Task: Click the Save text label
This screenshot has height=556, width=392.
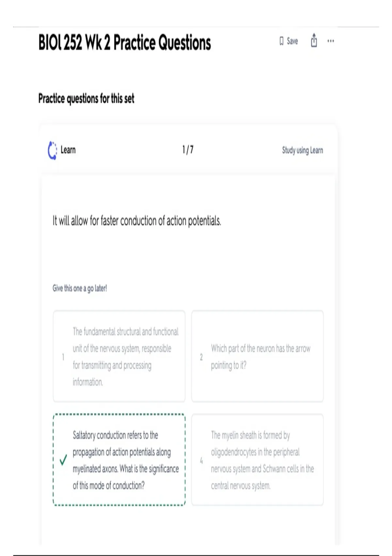Action: click(292, 41)
